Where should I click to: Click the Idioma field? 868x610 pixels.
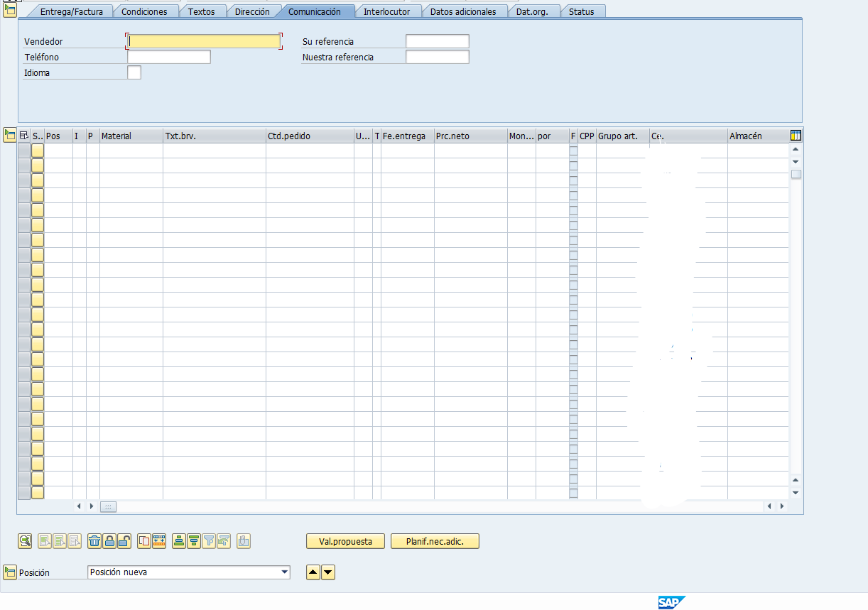(x=134, y=72)
